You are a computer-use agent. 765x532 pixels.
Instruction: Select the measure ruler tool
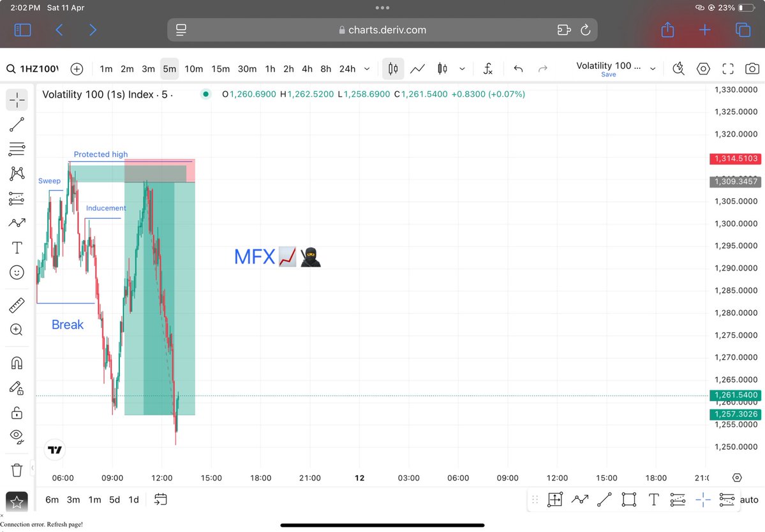point(17,304)
